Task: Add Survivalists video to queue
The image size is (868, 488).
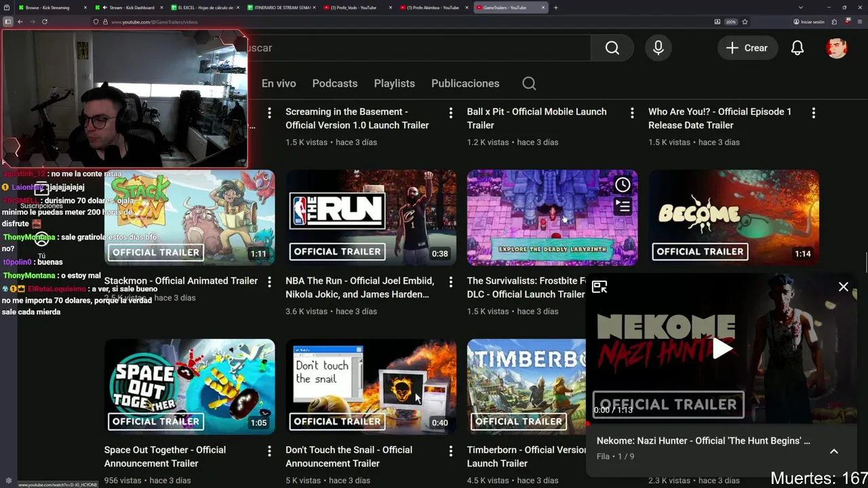Action: (623, 205)
